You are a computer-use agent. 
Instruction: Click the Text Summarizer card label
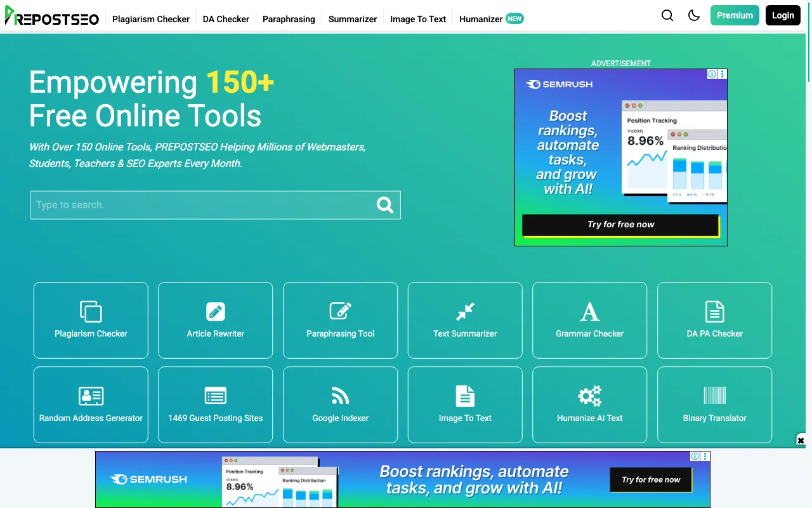click(465, 333)
